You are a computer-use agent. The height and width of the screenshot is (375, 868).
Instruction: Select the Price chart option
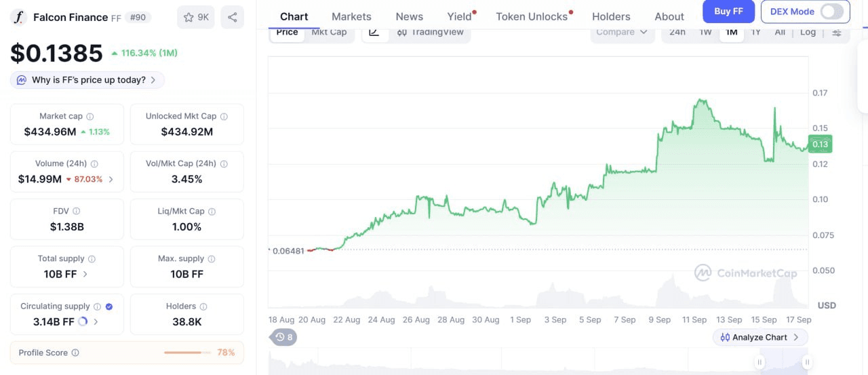(x=288, y=32)
